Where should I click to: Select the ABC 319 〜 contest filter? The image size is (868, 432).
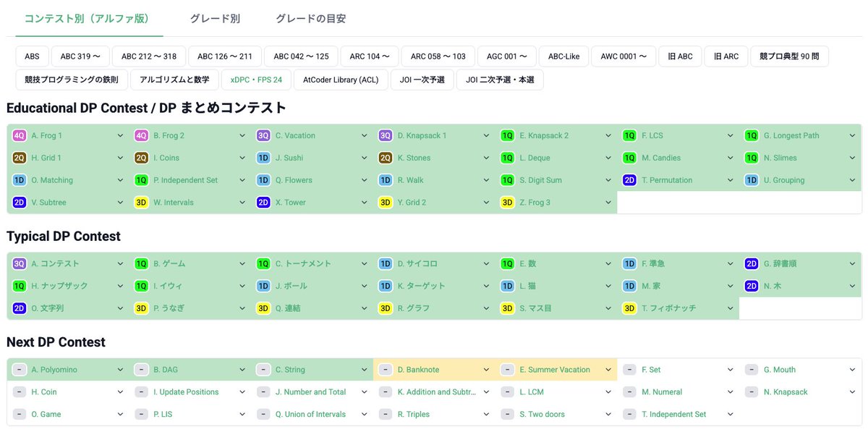point(80,56)
